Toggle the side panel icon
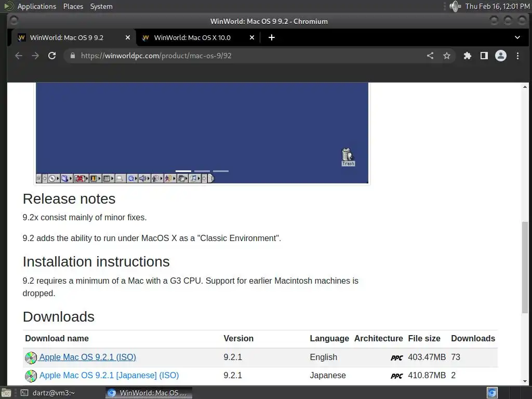 point(484,56)
